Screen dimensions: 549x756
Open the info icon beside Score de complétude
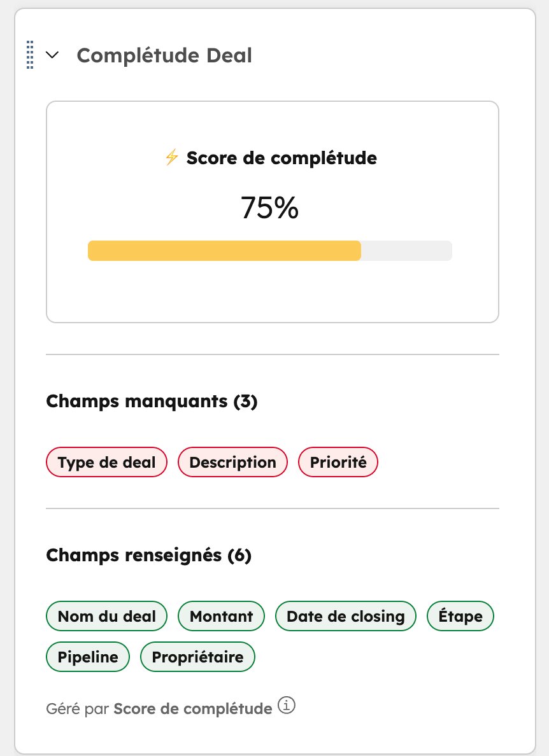coord(287,706)
